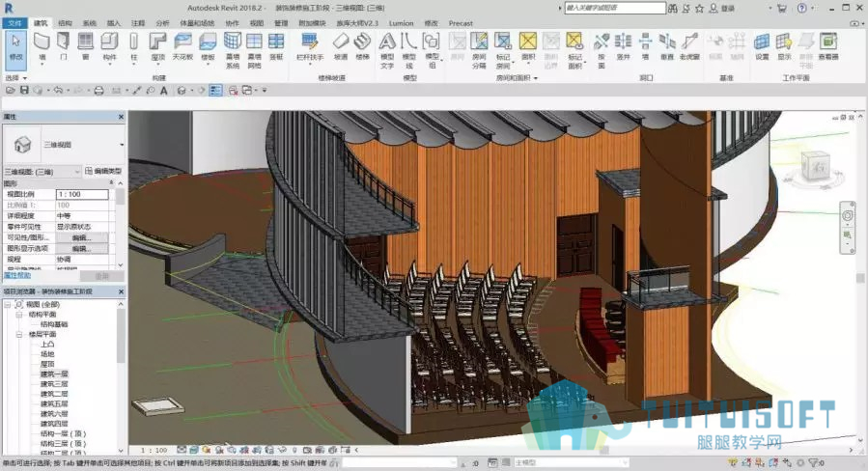Screen dimensions: 868x471
Task: Click 编辑 button for 可见性/图形
Action: (82, 237)
